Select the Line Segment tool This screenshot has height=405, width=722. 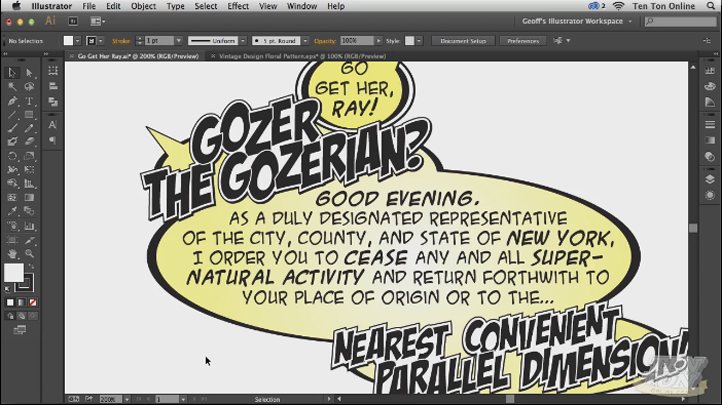[x=12, y=115]
